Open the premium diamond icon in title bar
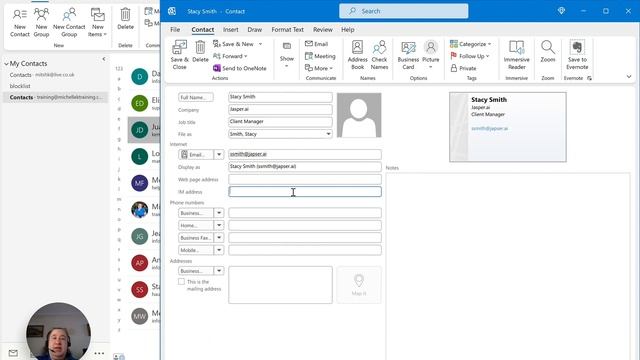This screenshot has height=360, width=640. 561,11
